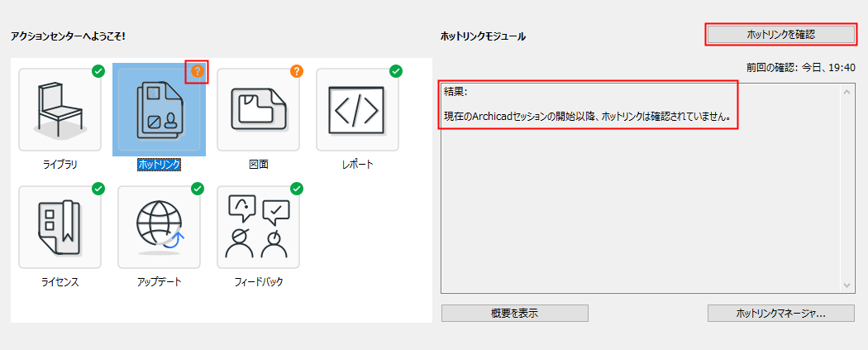
Task: Click the ホットリンクを確認 button
Action: pos(781,34)
